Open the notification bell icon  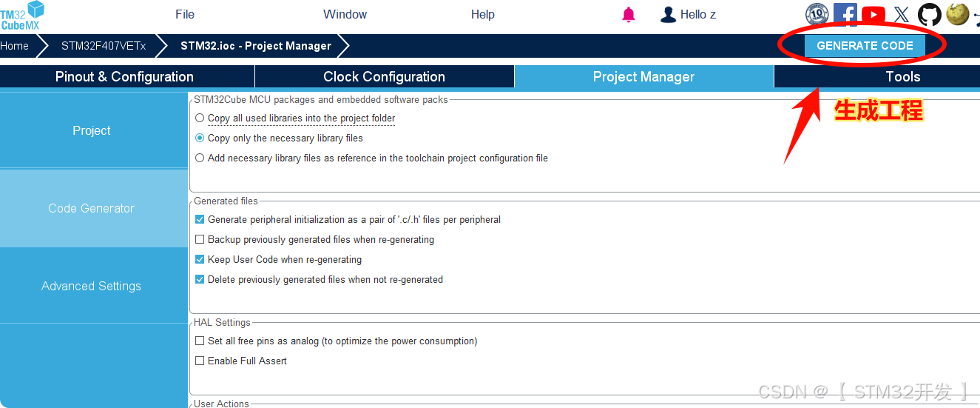(x=629, y=14)
